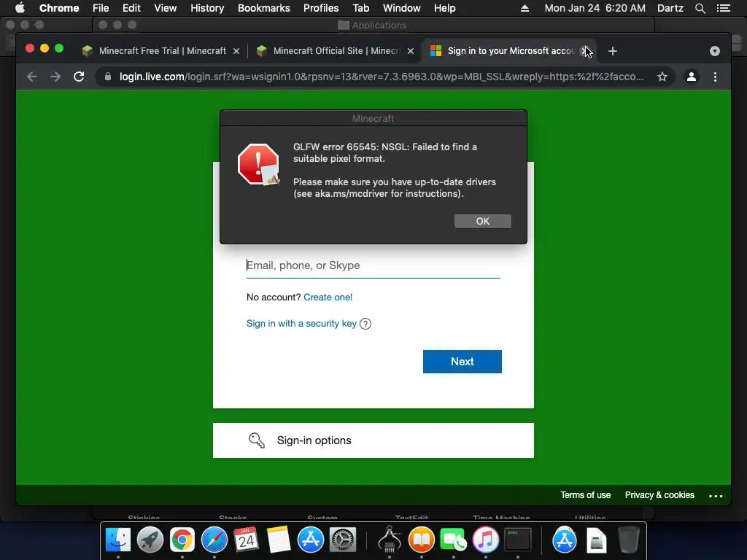Click the disk image document in Dock
The image size is (747, 560).
pos(597,541)
